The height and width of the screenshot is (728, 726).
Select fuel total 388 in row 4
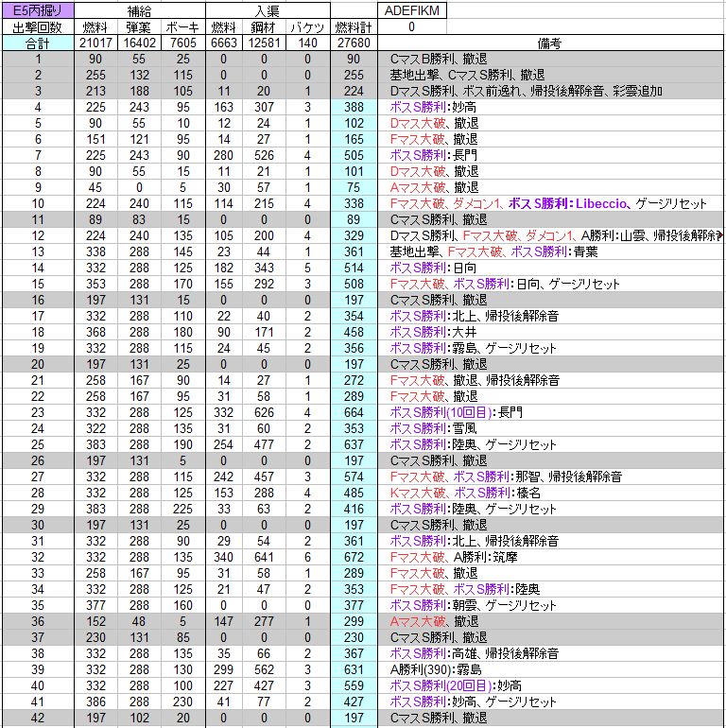pyautogui.click(x=354, y=107)
